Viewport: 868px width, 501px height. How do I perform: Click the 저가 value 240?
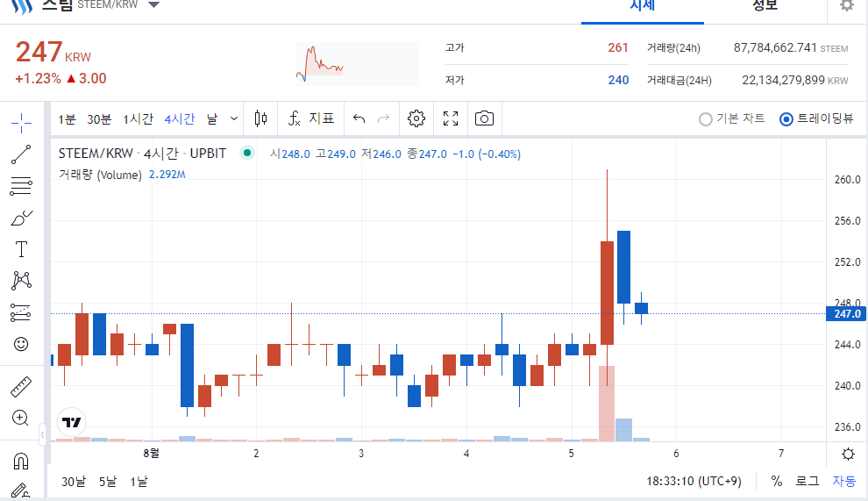tap(618, 80)
